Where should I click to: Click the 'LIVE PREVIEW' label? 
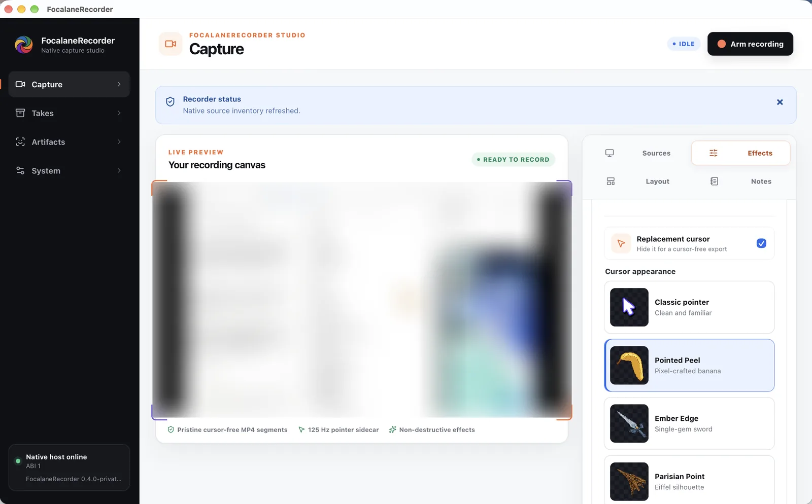196,152
